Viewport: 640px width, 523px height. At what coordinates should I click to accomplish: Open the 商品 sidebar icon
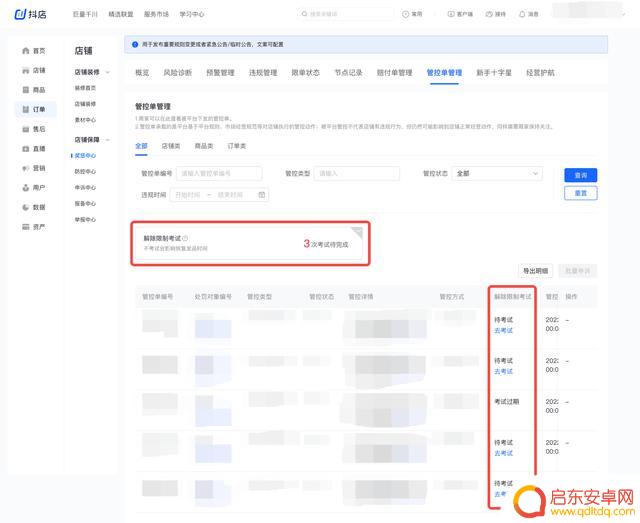coord(26,90)
